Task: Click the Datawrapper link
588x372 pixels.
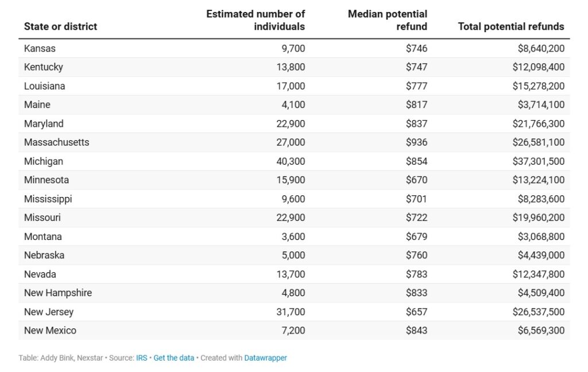Action: (x=265, y=358)
